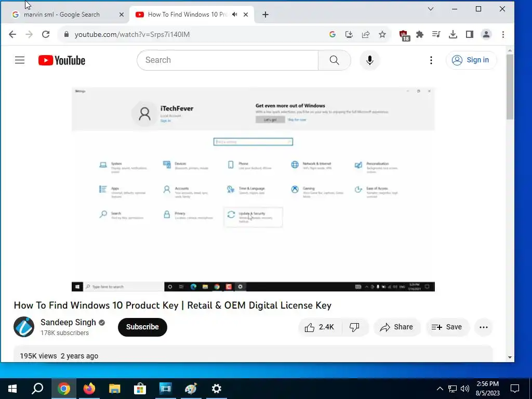This screenshot has width=532, height=399.
Task: Show hidden system tray icons
Action: [440, 389]
